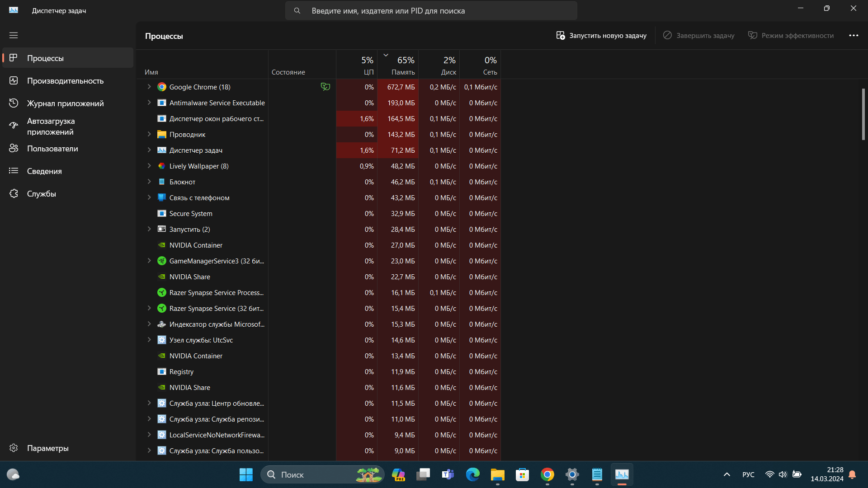Viewport: 868px width, 488px height.
Task: Expand the Проводник process
Action: (x=149, y=134)
